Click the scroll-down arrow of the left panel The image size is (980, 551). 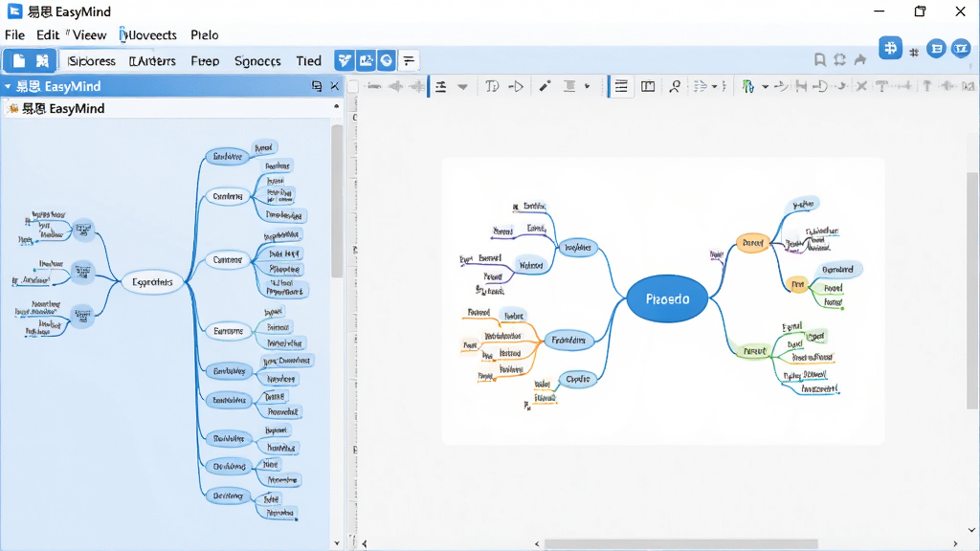tap(337, 543)
